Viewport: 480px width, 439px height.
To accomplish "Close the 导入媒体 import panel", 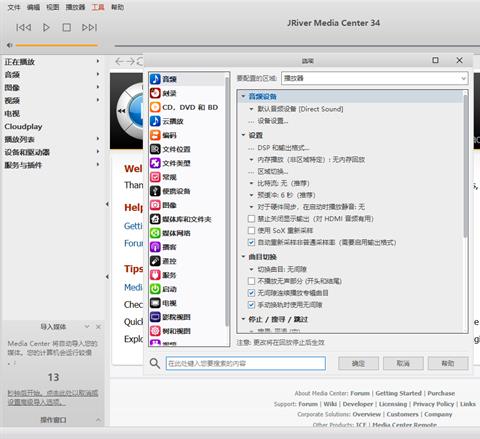I will pos(98,327).
